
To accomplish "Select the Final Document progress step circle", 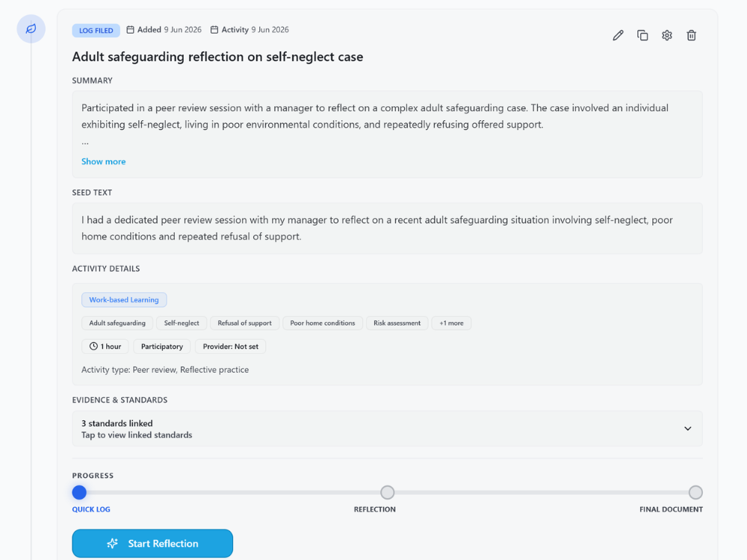I will [x=695, y=492].
